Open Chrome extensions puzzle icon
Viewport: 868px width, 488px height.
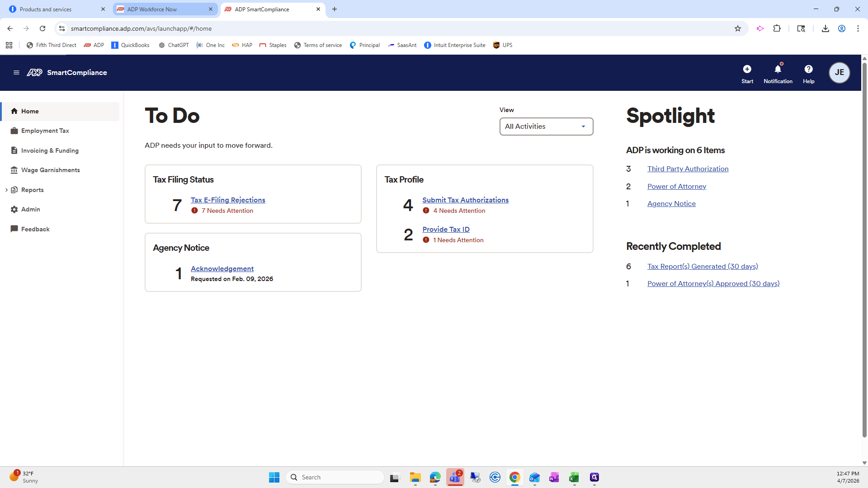(777, 28)
